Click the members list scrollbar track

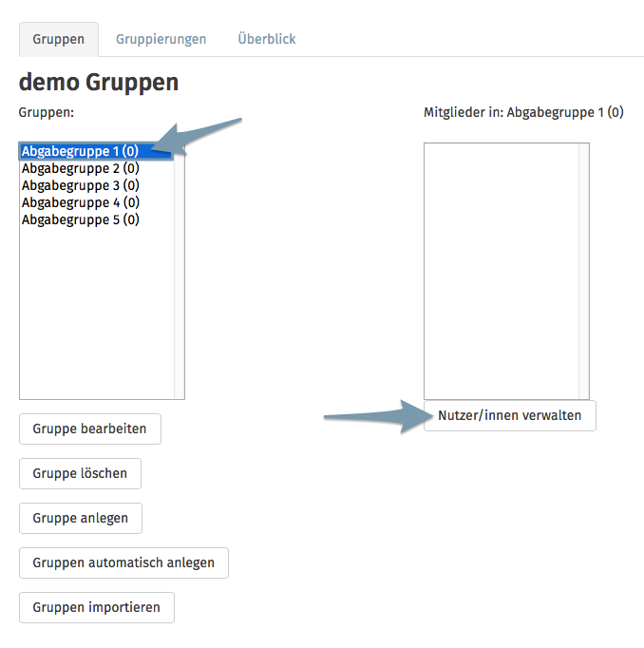(x=584, y=271)
